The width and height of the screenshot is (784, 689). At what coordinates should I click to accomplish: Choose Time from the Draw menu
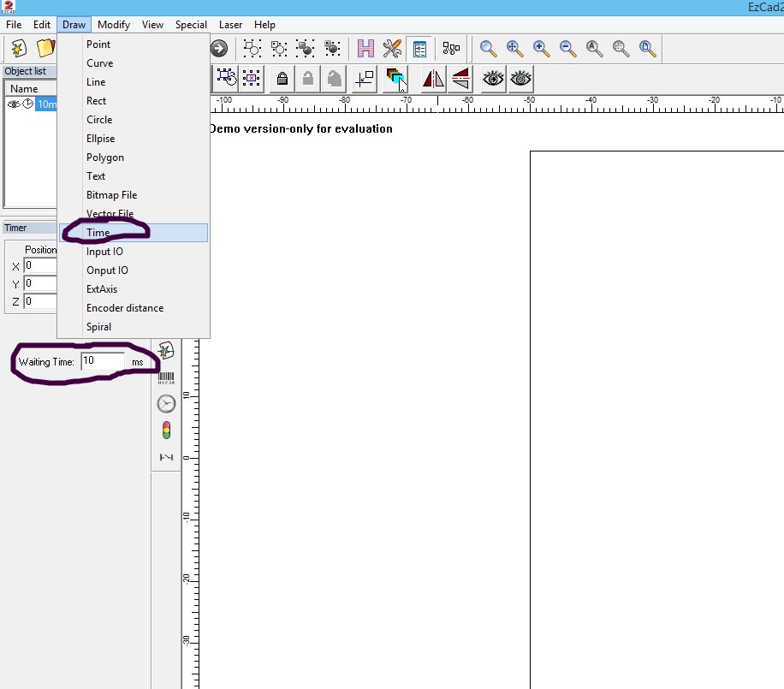point(98,233)
